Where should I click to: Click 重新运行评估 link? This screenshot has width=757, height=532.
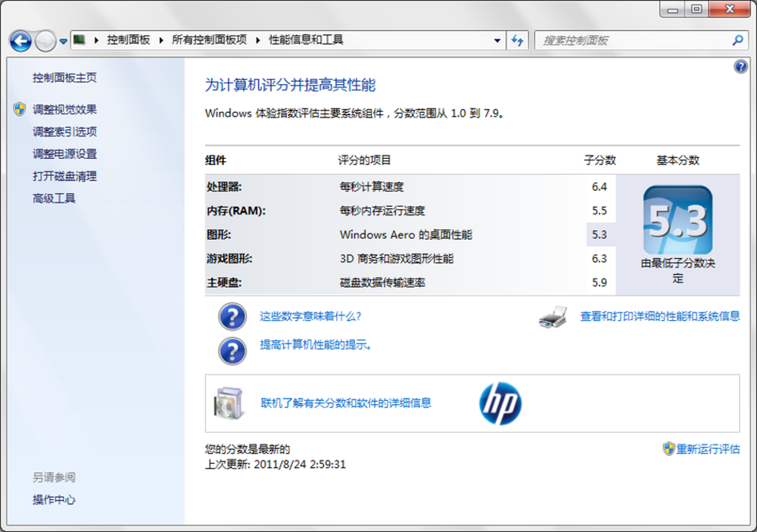pyautogui.click(x=708, y=449)
